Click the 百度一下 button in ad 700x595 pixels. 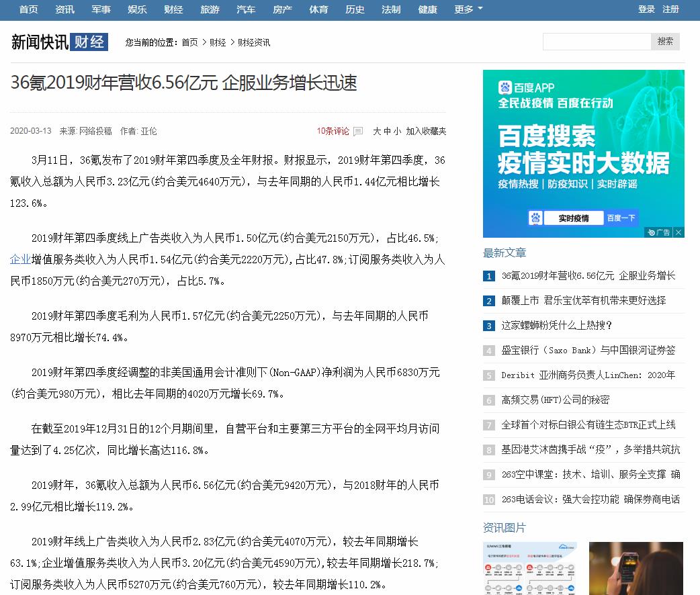click(621, 218)
